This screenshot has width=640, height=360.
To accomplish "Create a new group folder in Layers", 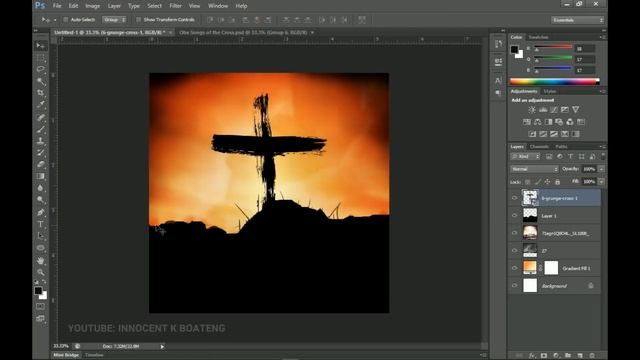I will pyautogui.click(x=568, y=356).
